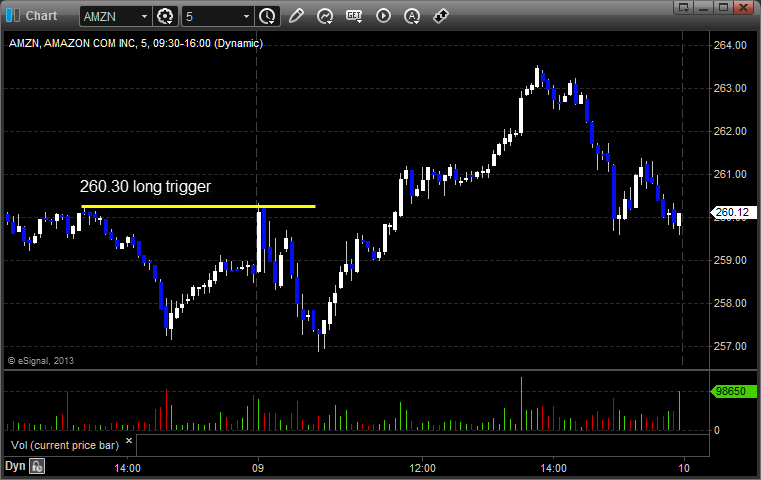Click the pop-out arrows toolbar icon
Image resolution: width=761 pixels, height=480 pixels.
(441, 16)
